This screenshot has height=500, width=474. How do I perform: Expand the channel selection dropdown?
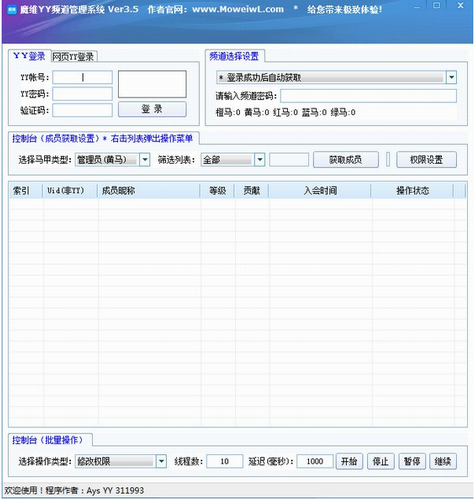[451, 78]
